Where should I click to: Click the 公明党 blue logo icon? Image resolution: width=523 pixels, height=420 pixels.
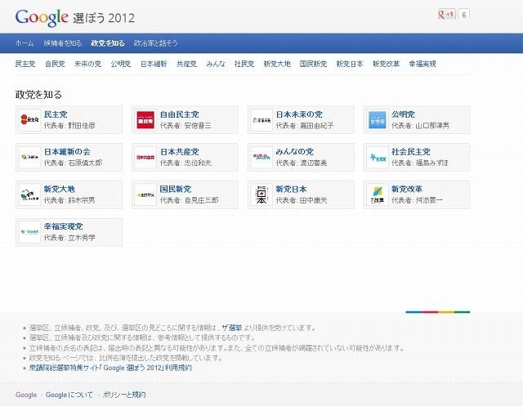coord(377,120)
